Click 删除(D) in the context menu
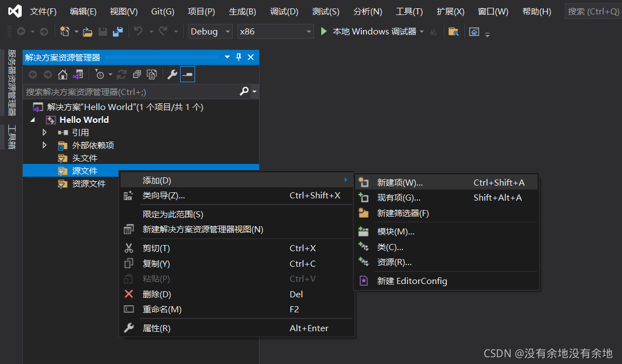This screenshot has width=622, height=364. pyautogui.click(x=236, y=294)
